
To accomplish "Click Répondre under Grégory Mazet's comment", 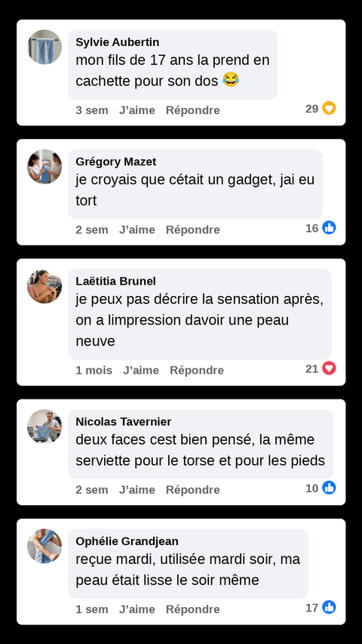I will tap(193, 230).
